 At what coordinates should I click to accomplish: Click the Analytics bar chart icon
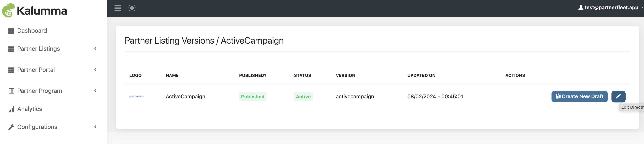pos(11,109)
